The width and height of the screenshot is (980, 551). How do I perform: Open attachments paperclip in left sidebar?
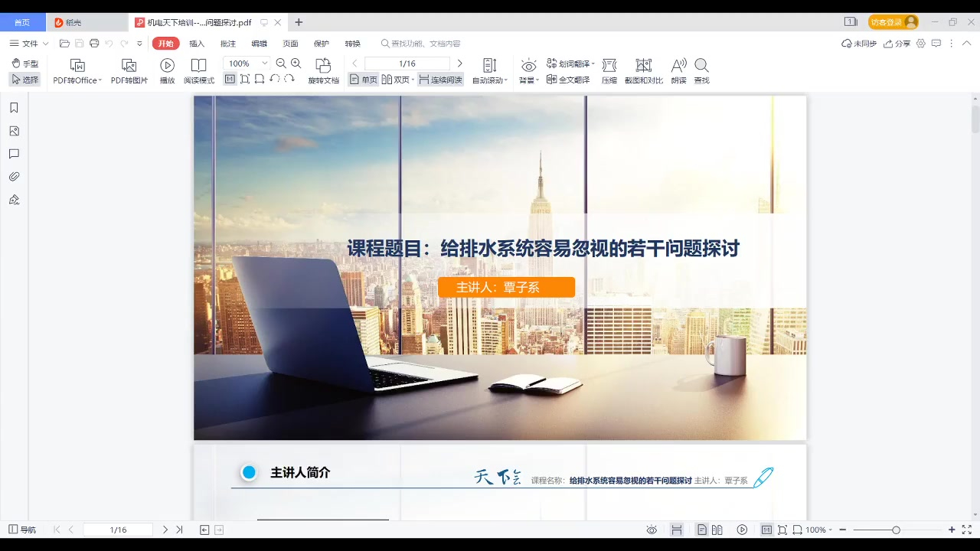tap(14, 177)
